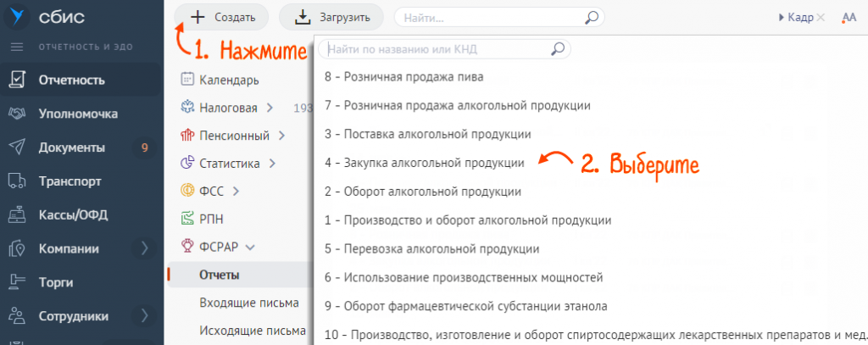868x345 pixels.
Task: Click the magnifier in the КНД search field
Action: pyautogui.click(x=558, y=49)
